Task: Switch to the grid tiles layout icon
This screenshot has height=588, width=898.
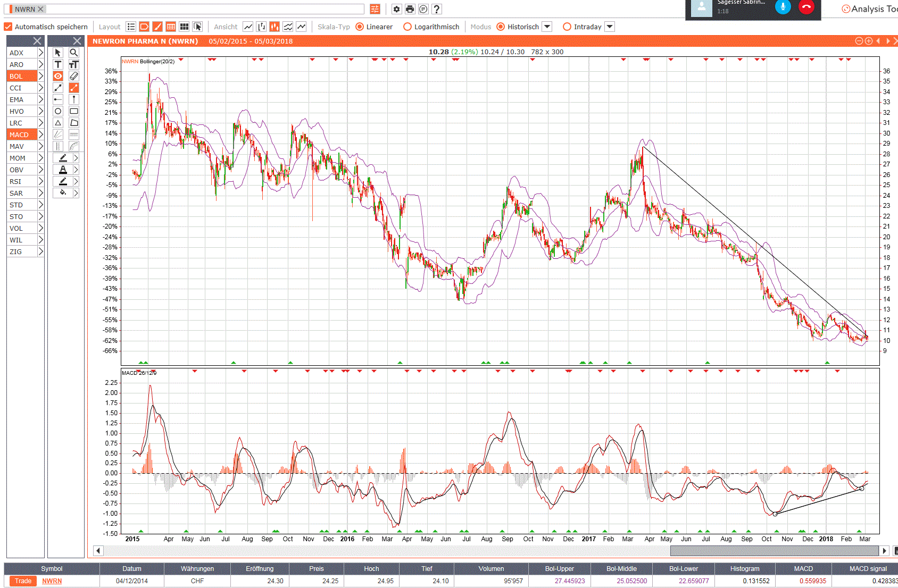Action: coord(184,27)
